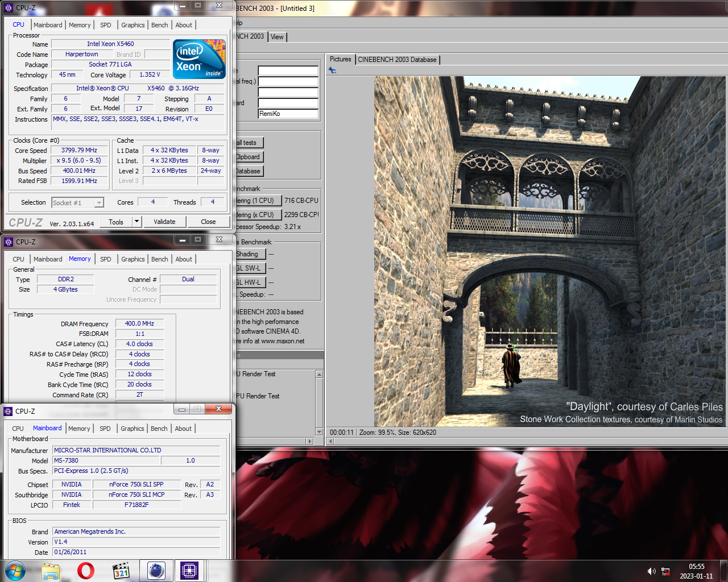Screen dimensions: 728x582
Task: Open SPD tab in top CPU-Z window
Action: [105, 25]
